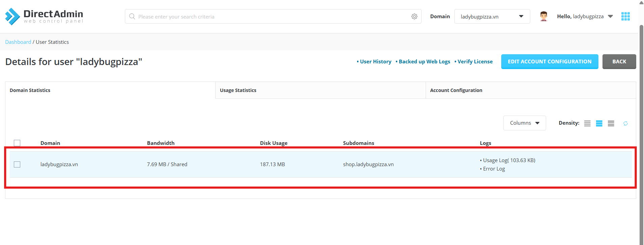Click the Verify License link
Screen dimensions: 644x245
(x=475, y=62)
